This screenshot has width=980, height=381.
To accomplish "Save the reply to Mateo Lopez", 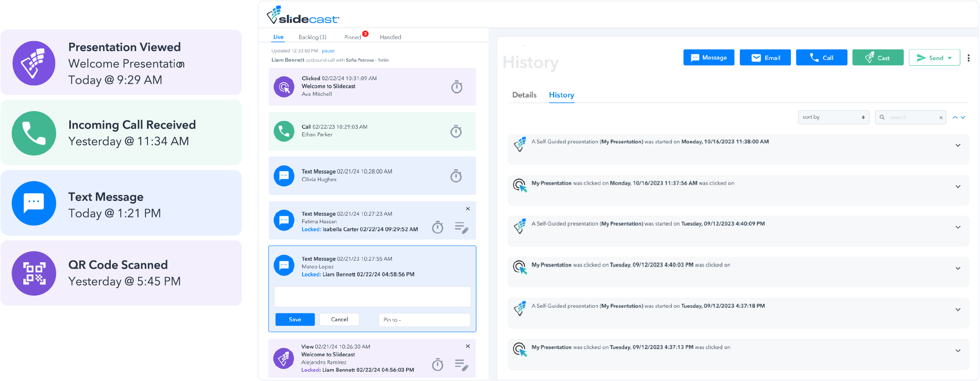I will coord(295,319).
